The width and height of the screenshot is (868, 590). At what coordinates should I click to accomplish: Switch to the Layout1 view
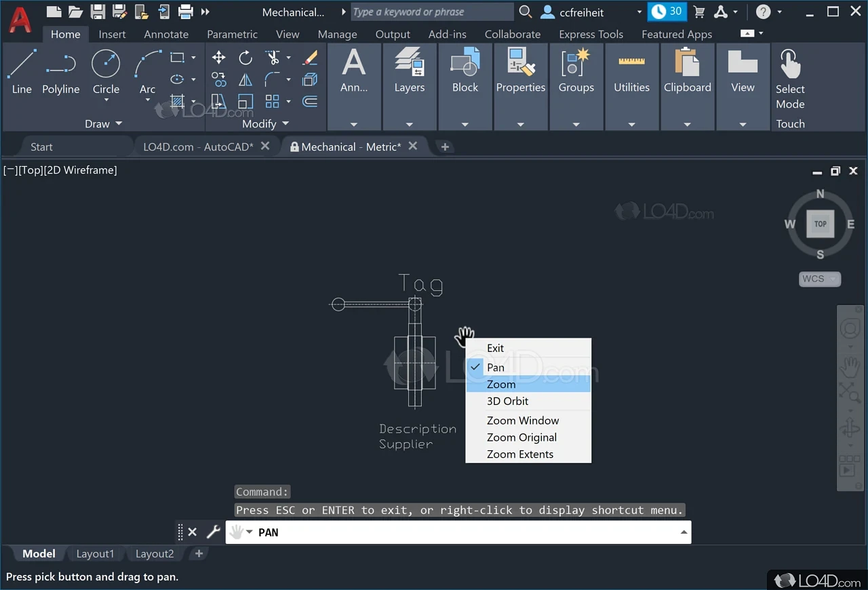(96, 553)
